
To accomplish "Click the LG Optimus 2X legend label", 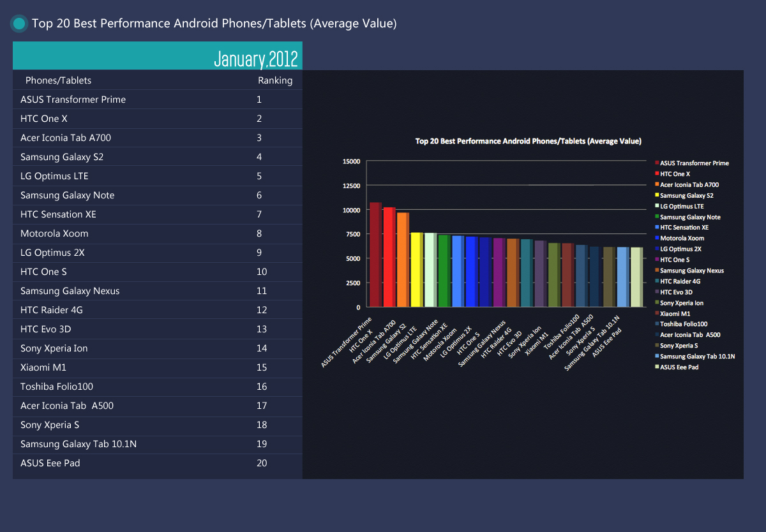I will (680, 249).
